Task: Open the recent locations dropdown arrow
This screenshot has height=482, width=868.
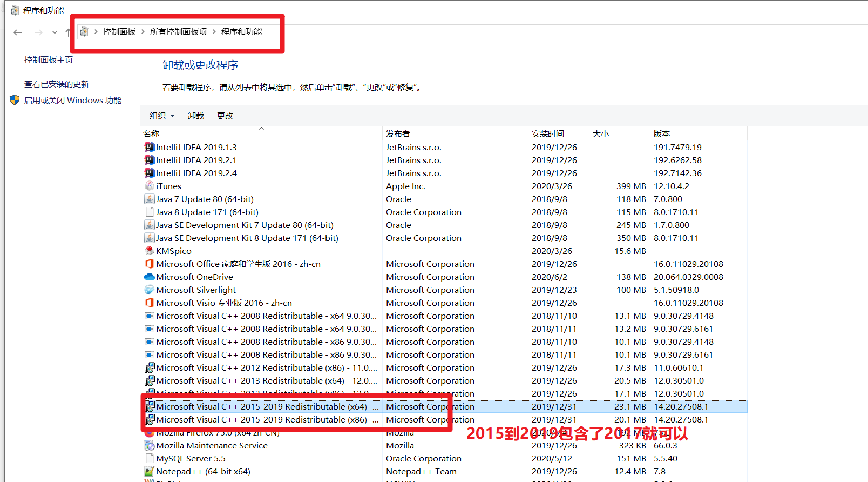Action: [x=55, y=32]
